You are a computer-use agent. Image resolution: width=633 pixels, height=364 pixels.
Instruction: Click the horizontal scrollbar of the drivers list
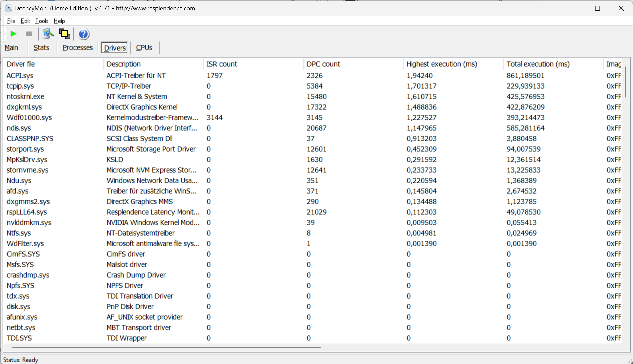(167, 347)
